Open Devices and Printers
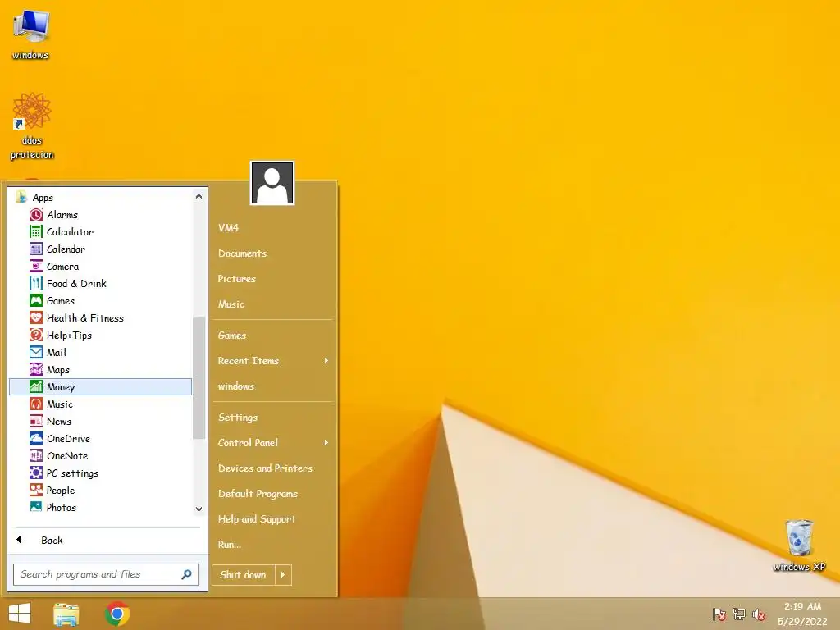 pyautogui.click(x=265, y=468)
